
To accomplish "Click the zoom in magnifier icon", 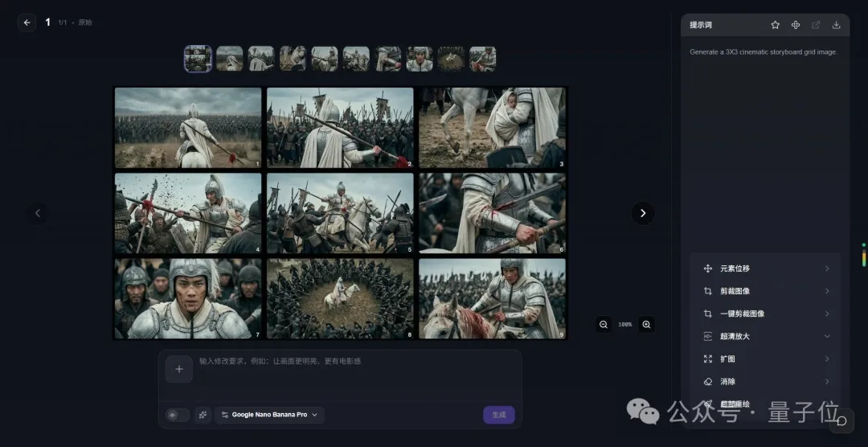I will tap(646, 324).
